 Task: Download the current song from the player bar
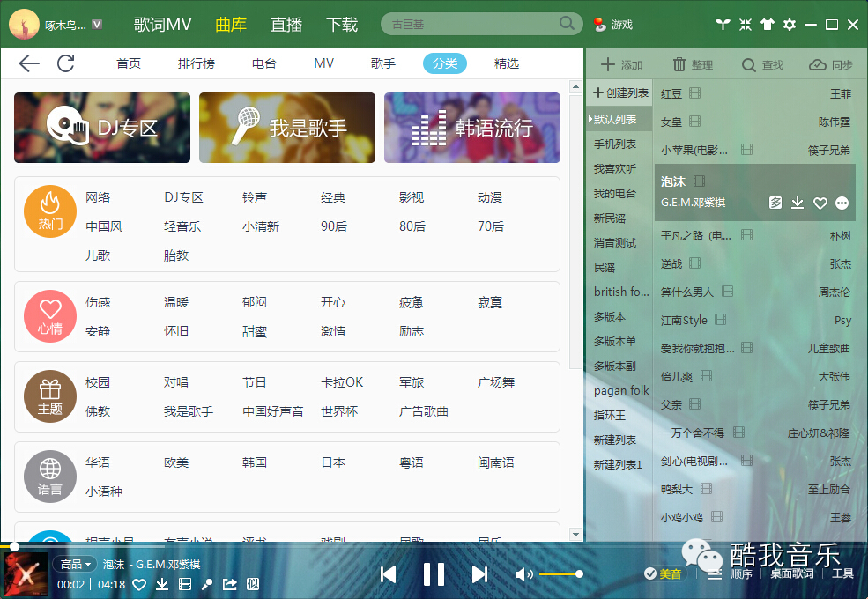click(162, 585)
